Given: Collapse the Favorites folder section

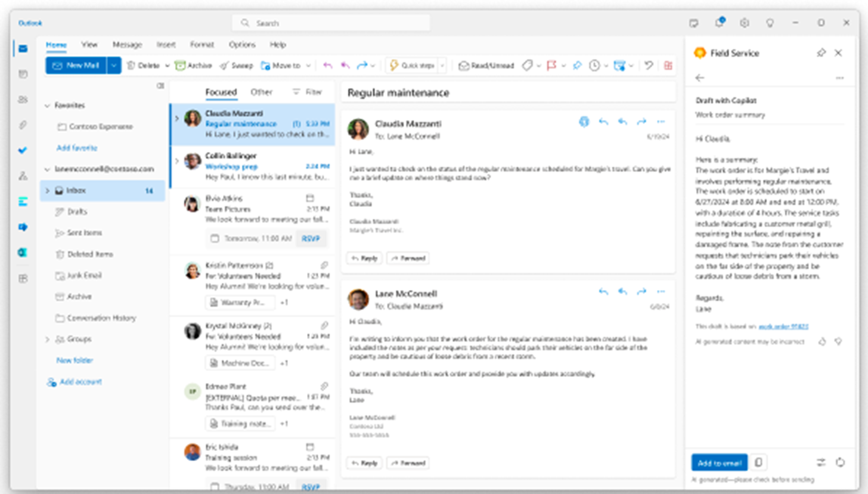Looking at the screenshot, I should [x=47, y=106].
